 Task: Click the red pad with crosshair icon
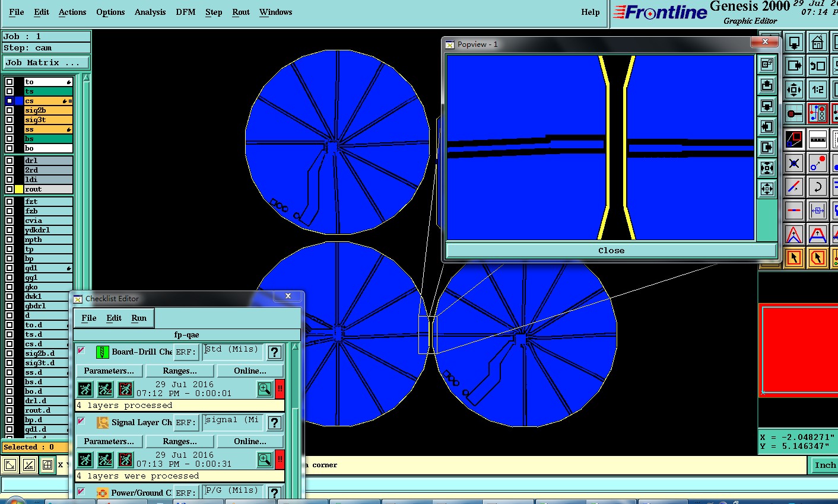click(x=794, y=113)
